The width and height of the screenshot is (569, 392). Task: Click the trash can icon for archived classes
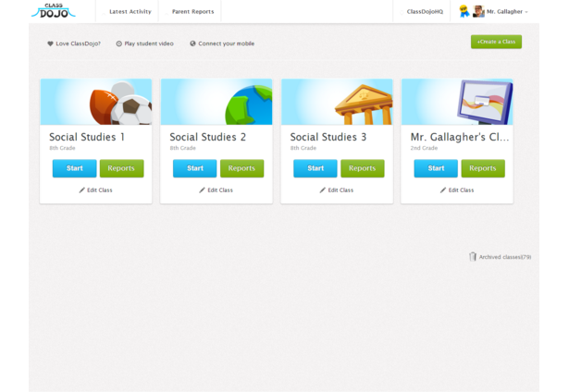pyautogui.click(x=473, y=257)
